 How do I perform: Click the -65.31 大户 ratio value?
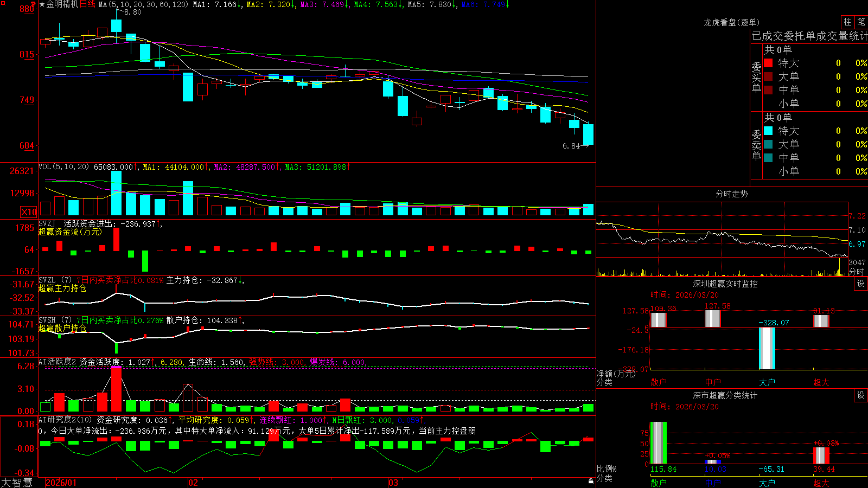771,469
